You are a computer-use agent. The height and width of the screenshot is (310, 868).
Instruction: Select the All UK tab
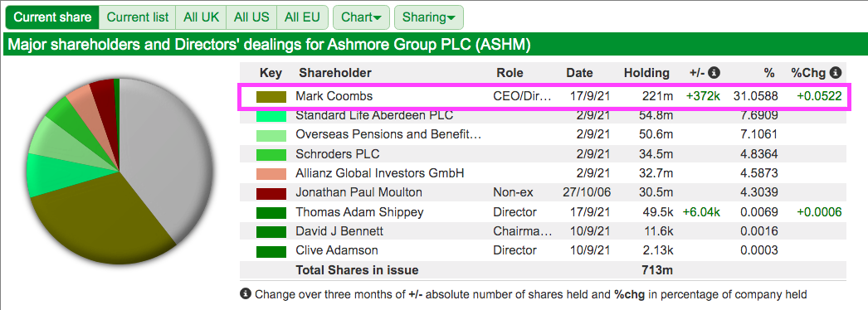[x=202, y=17]
